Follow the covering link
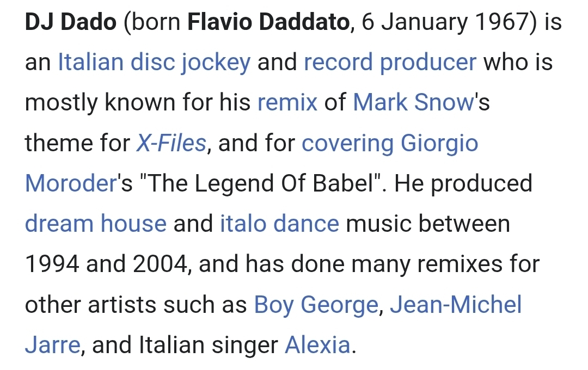The width and height of the screenshot is (588, 370). coord(347,143)
